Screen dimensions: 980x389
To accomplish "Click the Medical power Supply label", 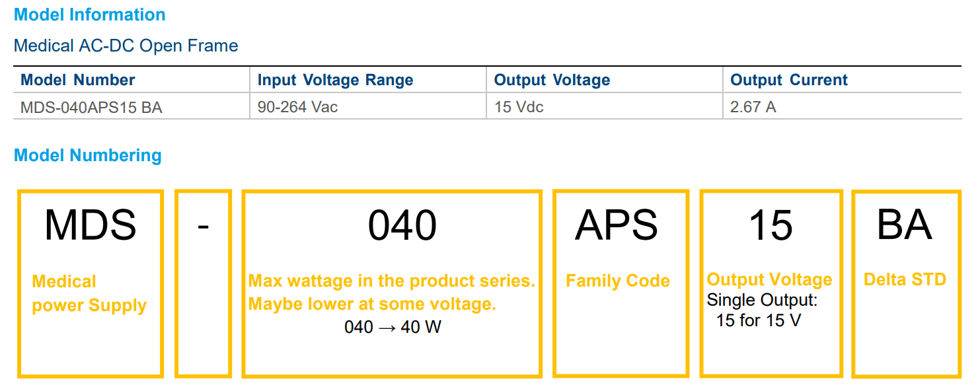I will (89, 294).
